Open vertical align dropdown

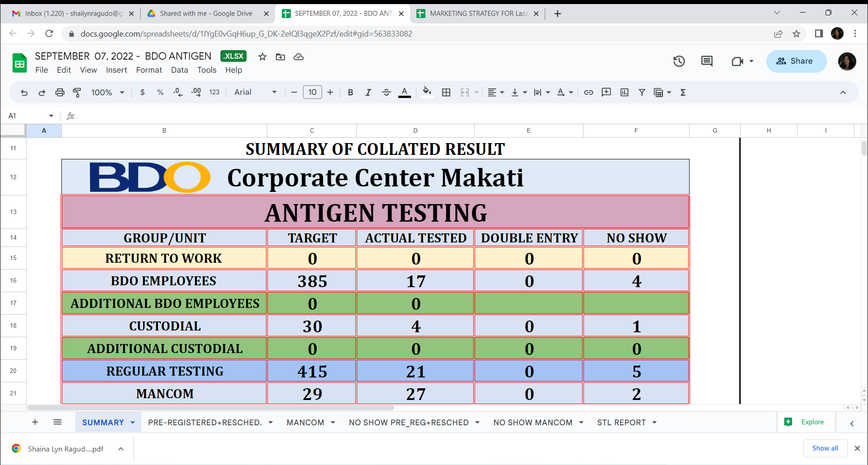point(519,93)
